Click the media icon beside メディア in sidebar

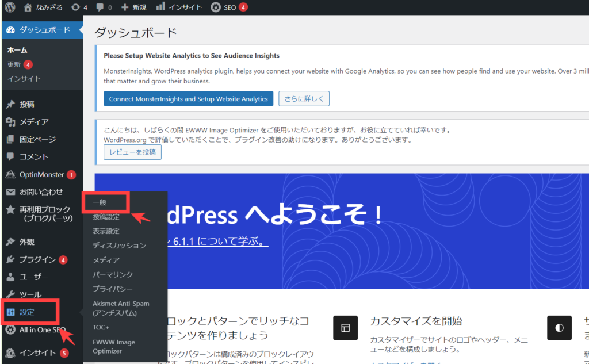(10, 122)
